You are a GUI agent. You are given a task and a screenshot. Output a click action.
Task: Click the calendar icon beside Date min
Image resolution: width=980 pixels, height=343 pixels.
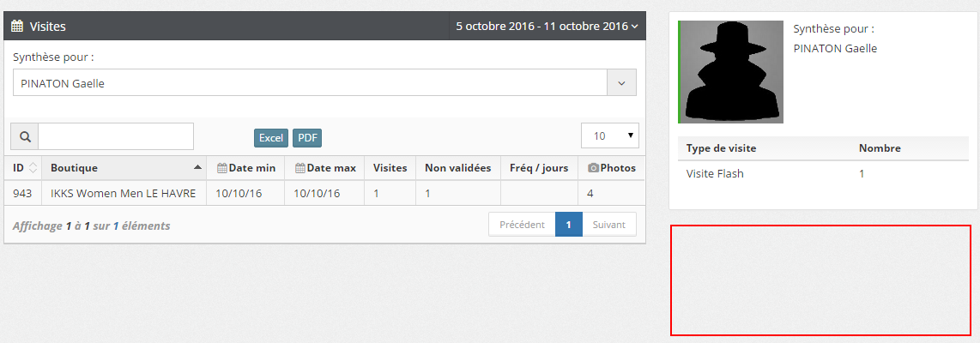coord(221,168)
